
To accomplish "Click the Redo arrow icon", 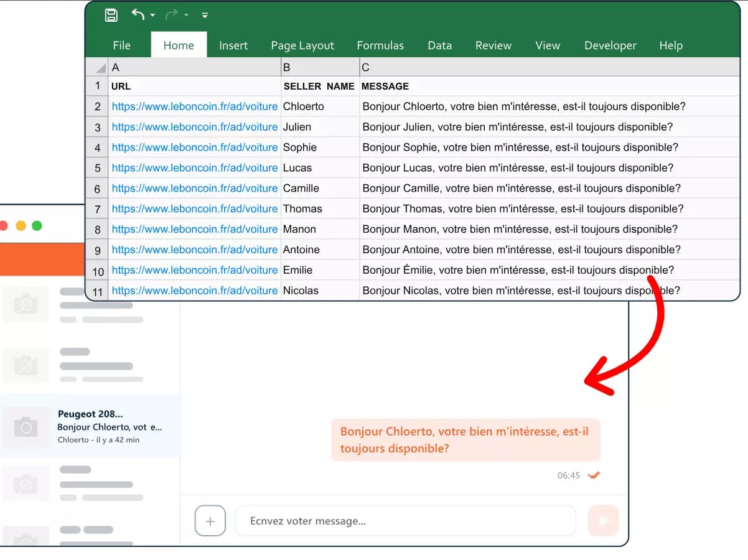I will pyautogui.click(x=172, y=15).
